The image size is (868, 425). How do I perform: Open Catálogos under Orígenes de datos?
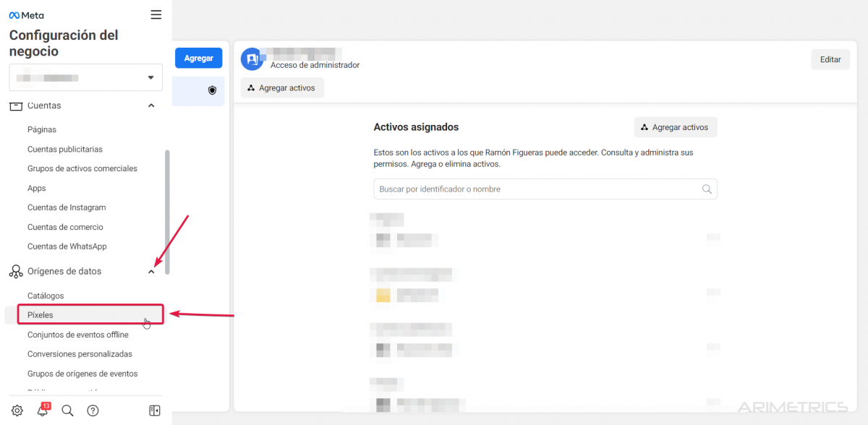coord(46,296)
